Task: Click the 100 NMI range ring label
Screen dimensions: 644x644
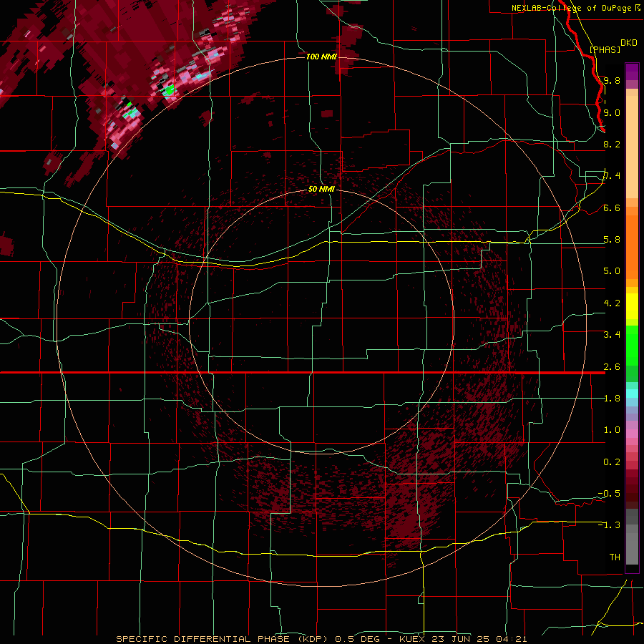Action: point(321,57)
